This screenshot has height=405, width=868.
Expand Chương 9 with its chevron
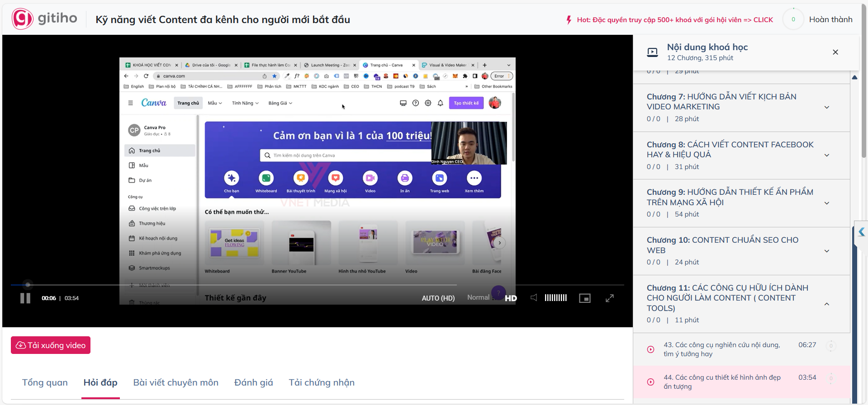pos(827,203)
